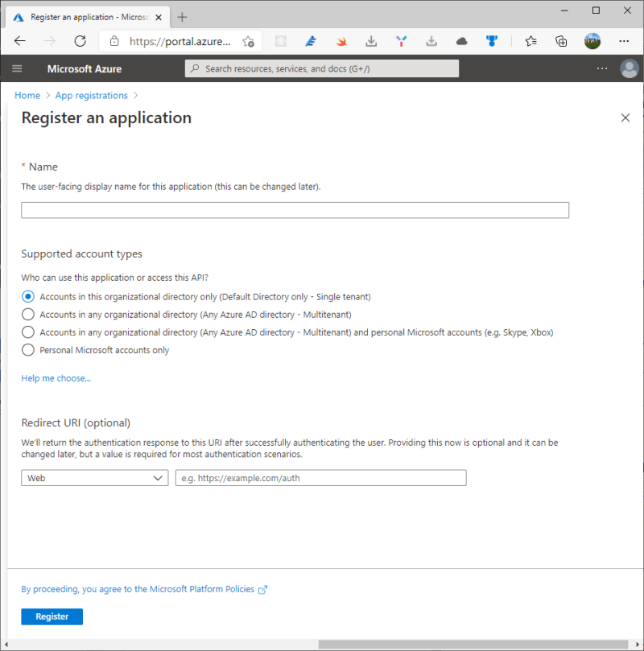Open browser Settings and more menu
Image resolution: width=644 pixels, height=651 pixels.
tap(624, 41)
